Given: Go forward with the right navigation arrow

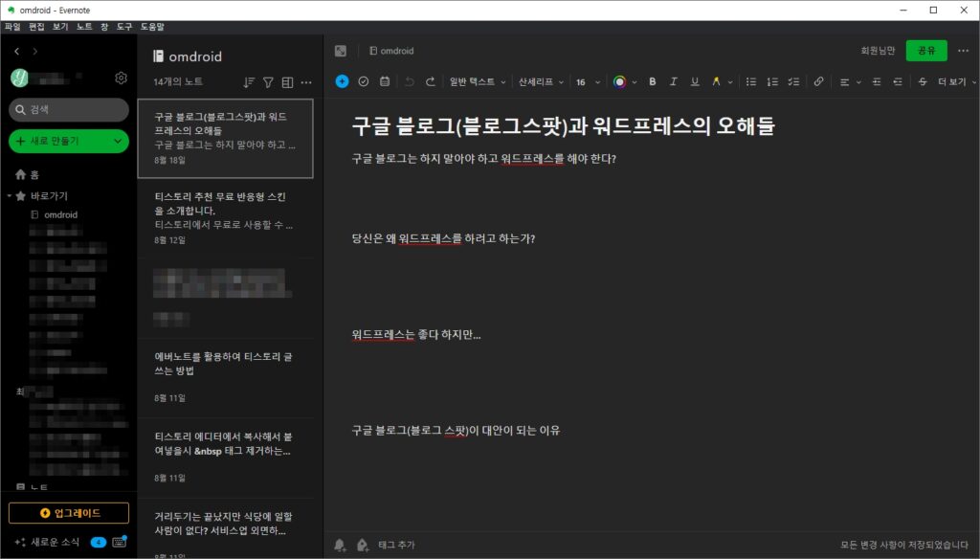Looking at the screenshot, I should tap(35, 52).
